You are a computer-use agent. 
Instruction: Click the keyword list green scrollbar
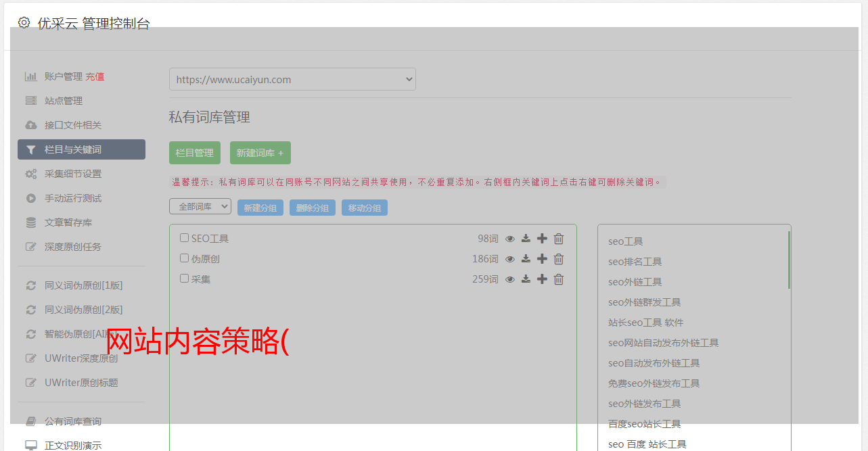coord(789,260)
